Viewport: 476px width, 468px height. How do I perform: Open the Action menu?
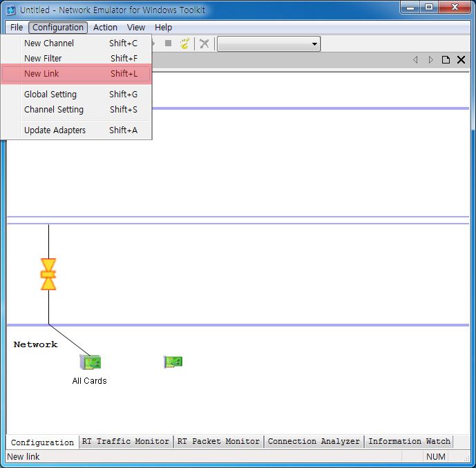tap(105, 28)
